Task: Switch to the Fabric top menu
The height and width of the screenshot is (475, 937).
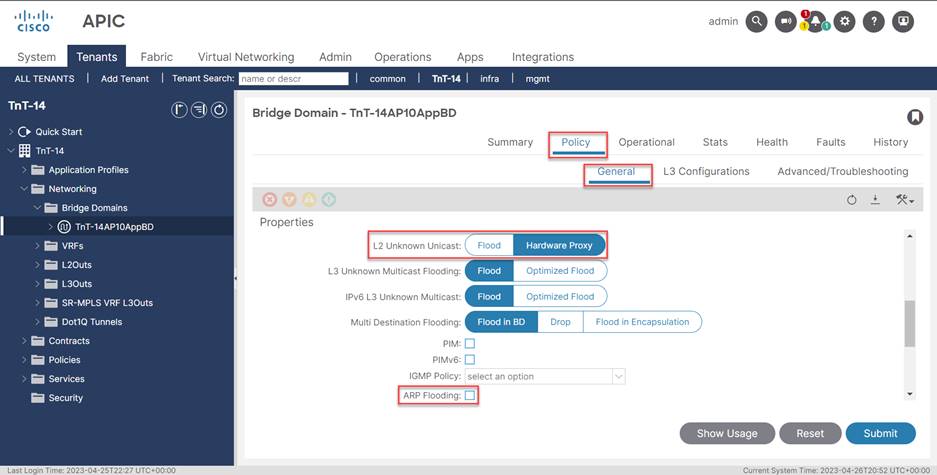Action: [157, 57]
